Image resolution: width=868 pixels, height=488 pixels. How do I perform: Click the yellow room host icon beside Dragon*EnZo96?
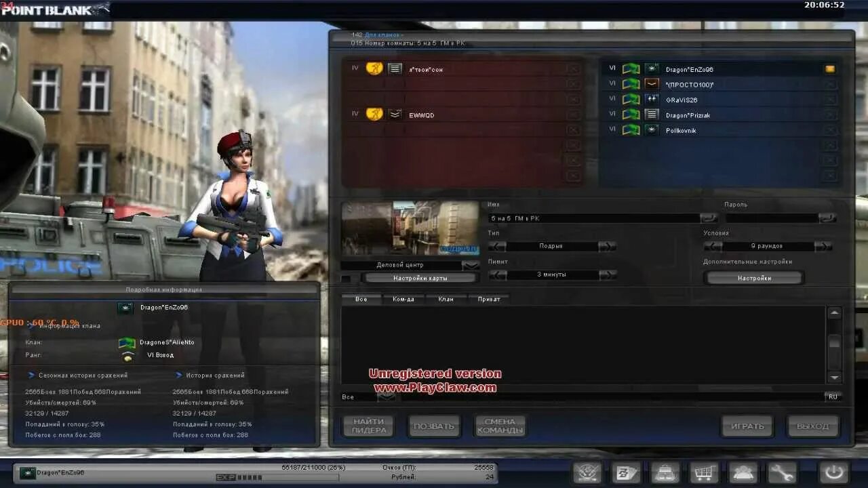tap(829, 69)
